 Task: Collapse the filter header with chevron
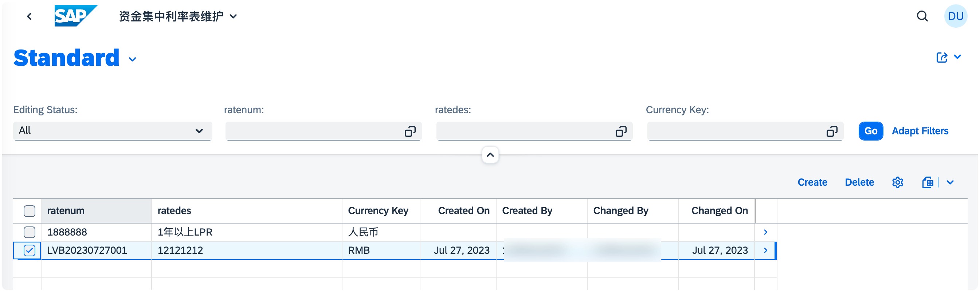point(490,155)
